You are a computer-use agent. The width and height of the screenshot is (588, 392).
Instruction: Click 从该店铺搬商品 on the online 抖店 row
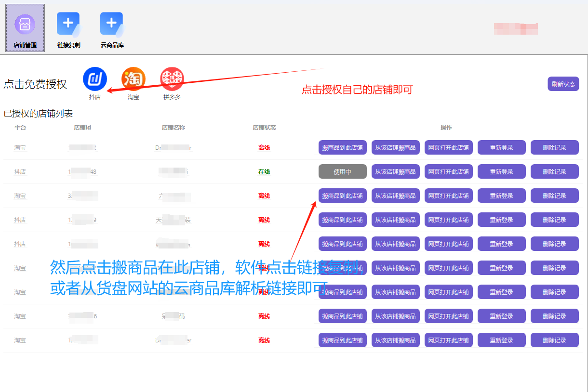pyautogui.click(x=396, y=171)
